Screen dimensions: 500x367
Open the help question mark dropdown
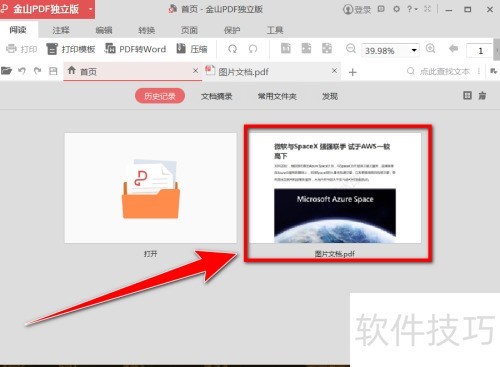point(412,9)
